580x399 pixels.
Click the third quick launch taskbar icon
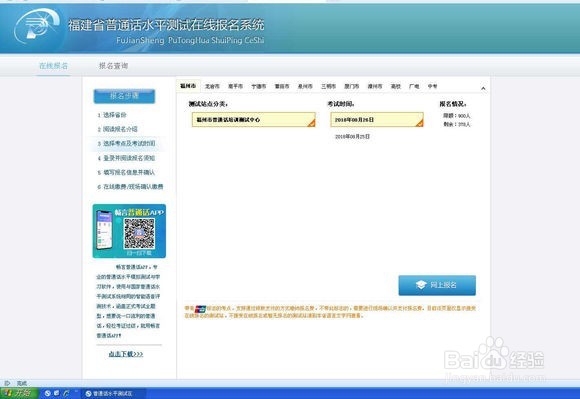(66, 393)
